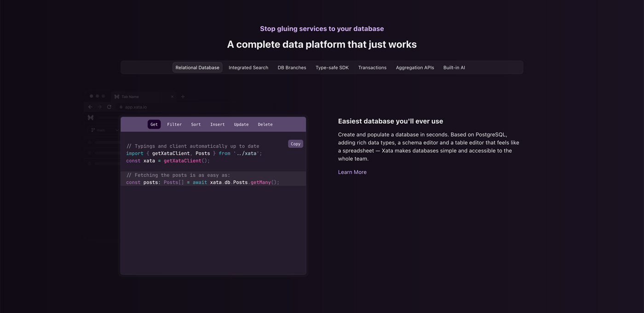Click the browser forward arrow icon
The image size is (644, 313).
[99, 107]
